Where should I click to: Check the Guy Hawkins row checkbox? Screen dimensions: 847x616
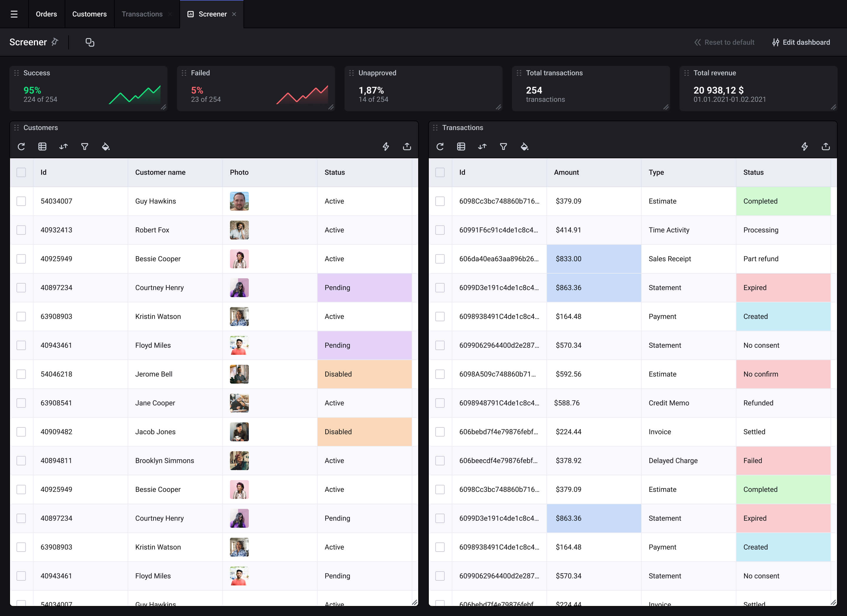(x=21, y=201)
